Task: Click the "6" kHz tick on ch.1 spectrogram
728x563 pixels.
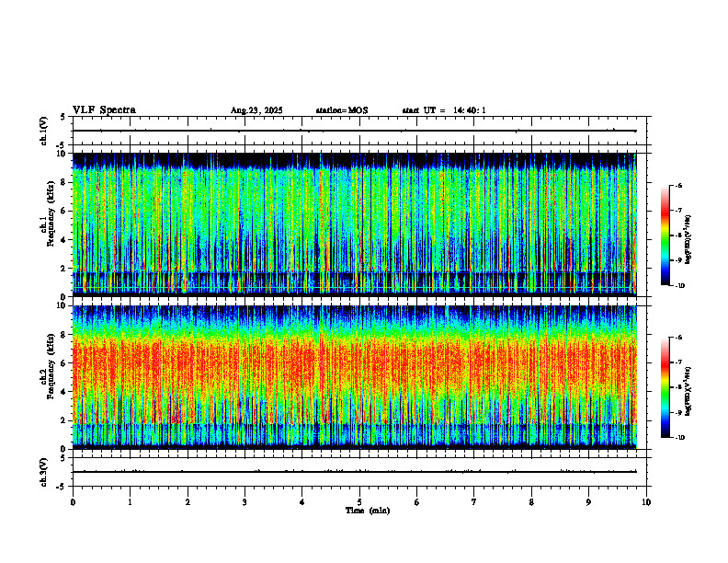Action: [63, 211]
